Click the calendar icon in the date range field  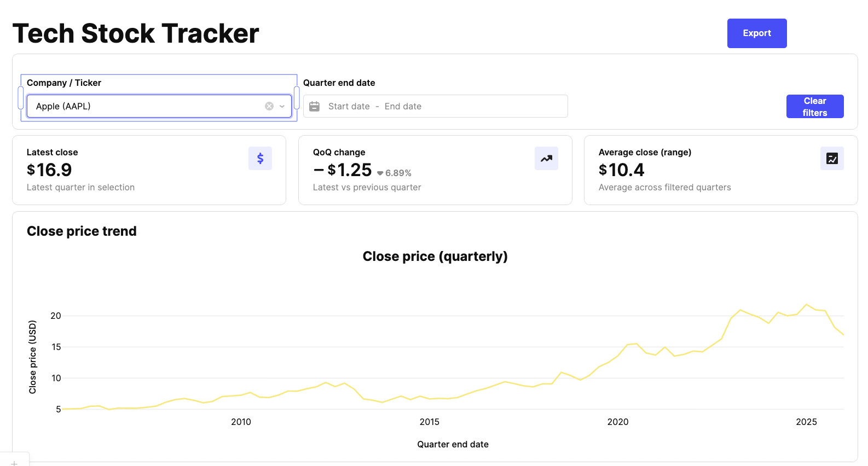[x=315, y=107]
